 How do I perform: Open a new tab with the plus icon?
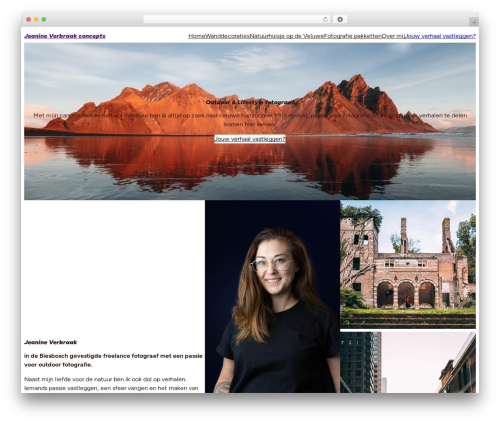click(474, 22)
